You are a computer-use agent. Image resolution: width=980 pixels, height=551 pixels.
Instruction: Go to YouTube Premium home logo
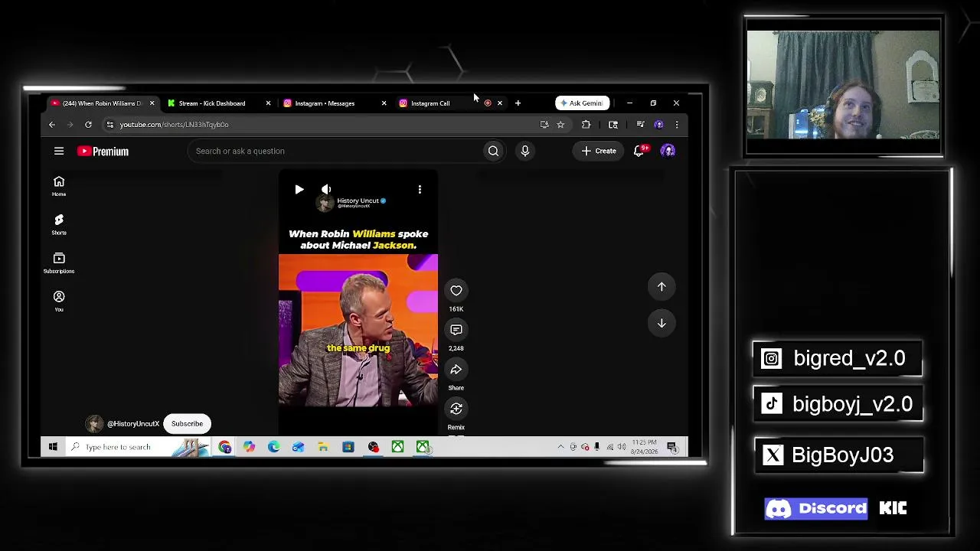pos(103,152)
